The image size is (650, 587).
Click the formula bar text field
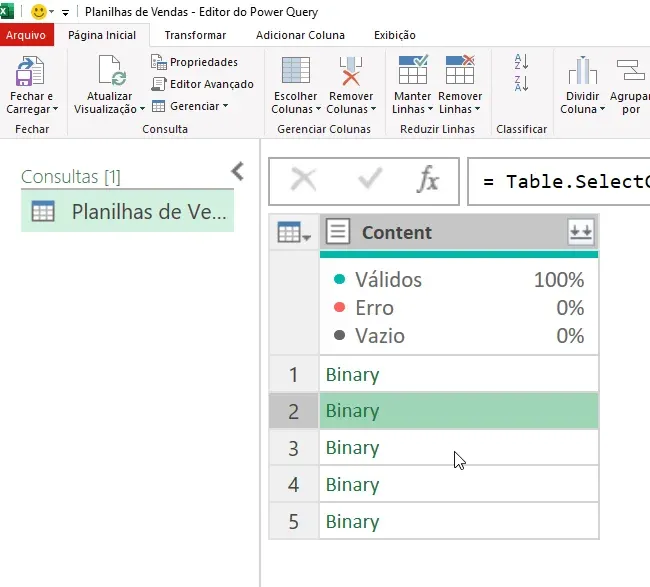pos(558,182)
